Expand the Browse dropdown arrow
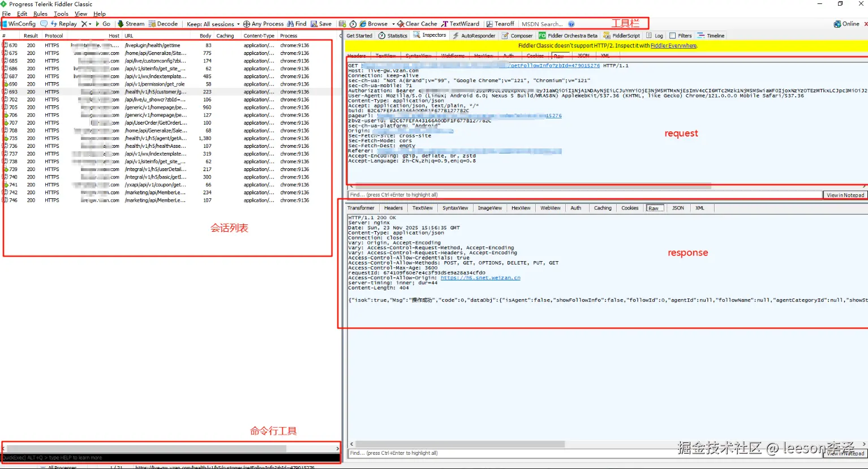Viewport: 868px width, 469px height. point(393,24)
